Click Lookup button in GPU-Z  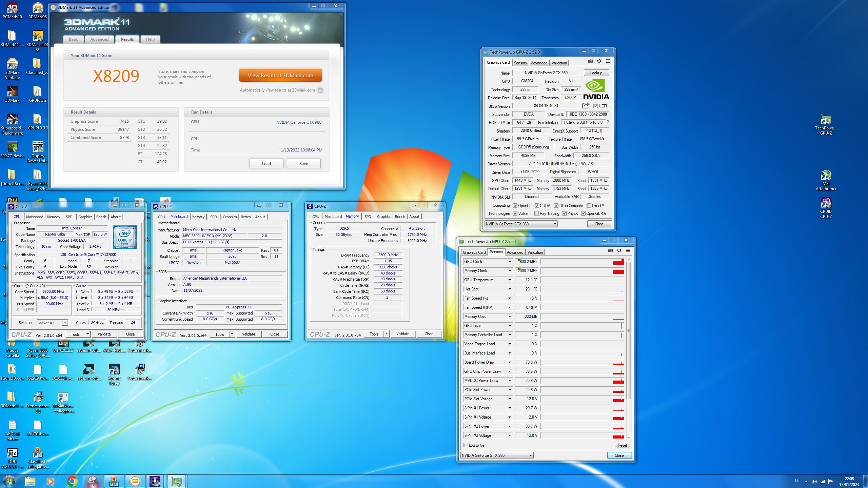[596, 73]
